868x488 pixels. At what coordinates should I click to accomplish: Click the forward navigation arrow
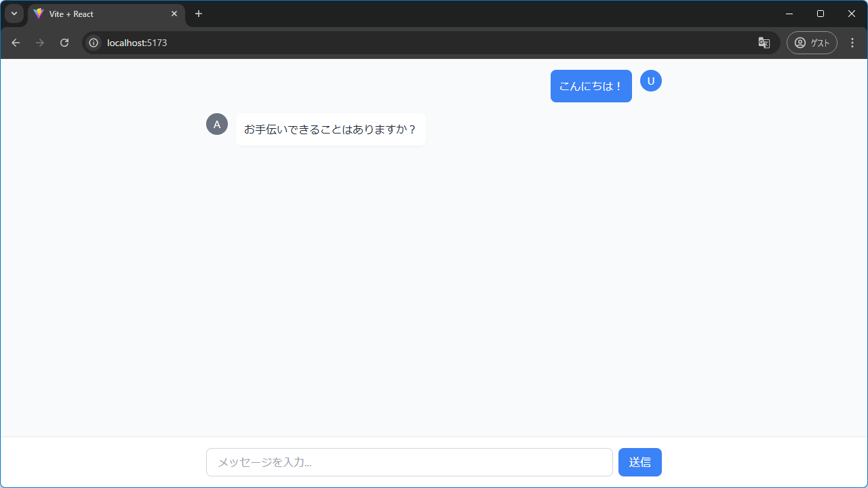tap(40, 43)
